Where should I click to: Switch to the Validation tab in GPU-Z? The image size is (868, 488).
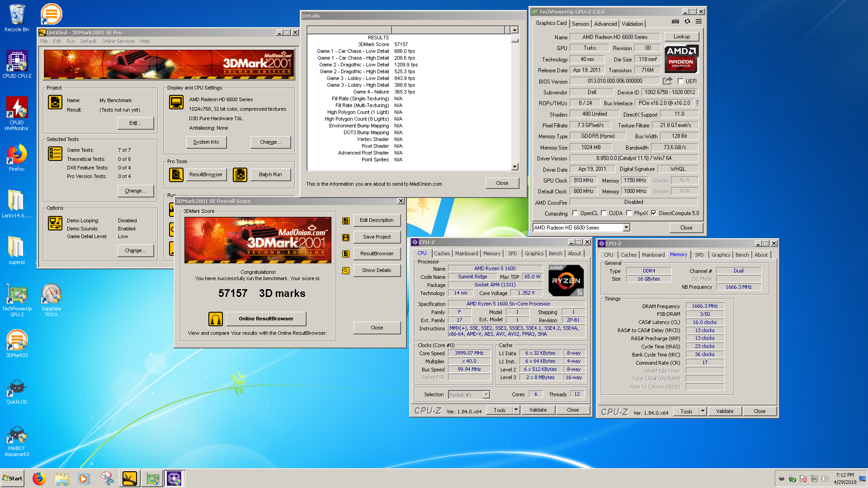tap(632, 24)
